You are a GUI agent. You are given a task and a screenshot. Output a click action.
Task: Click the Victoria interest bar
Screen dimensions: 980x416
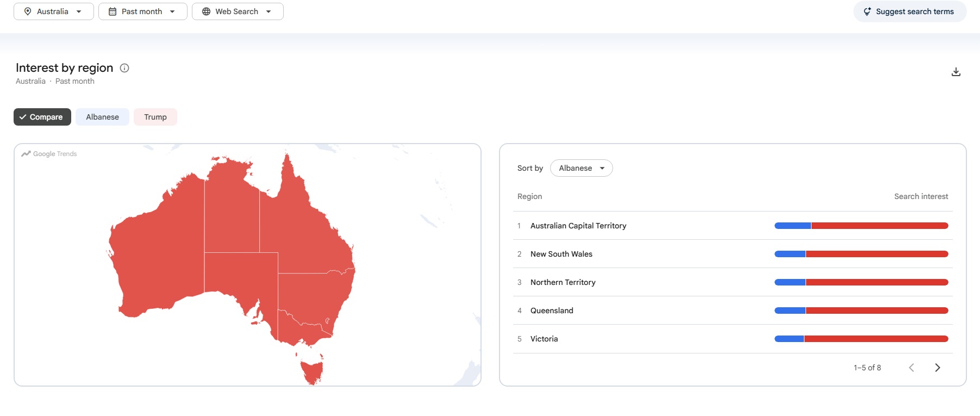tap(862, 339)
